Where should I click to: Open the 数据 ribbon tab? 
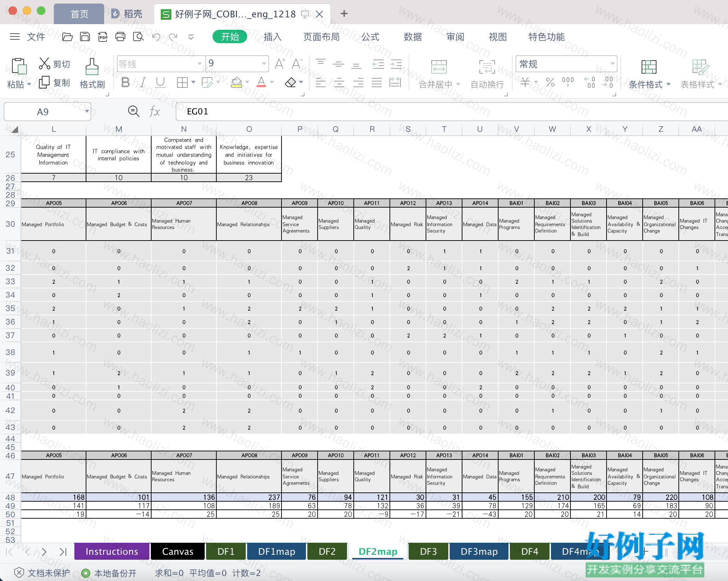(413, 37)
